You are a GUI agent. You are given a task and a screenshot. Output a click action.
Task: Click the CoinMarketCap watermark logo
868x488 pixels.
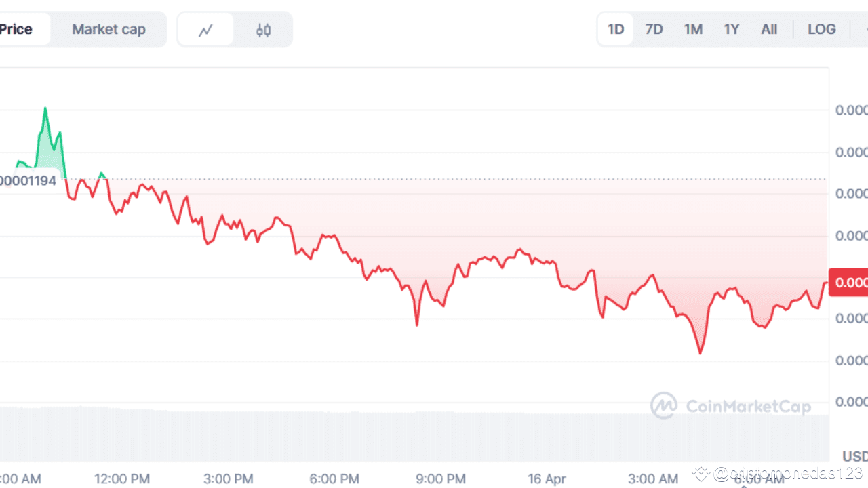730,405
